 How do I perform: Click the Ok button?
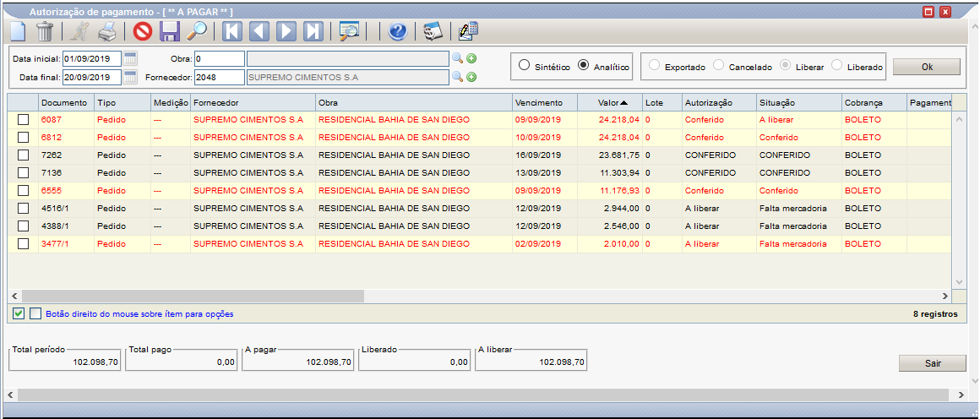(926, 66)
